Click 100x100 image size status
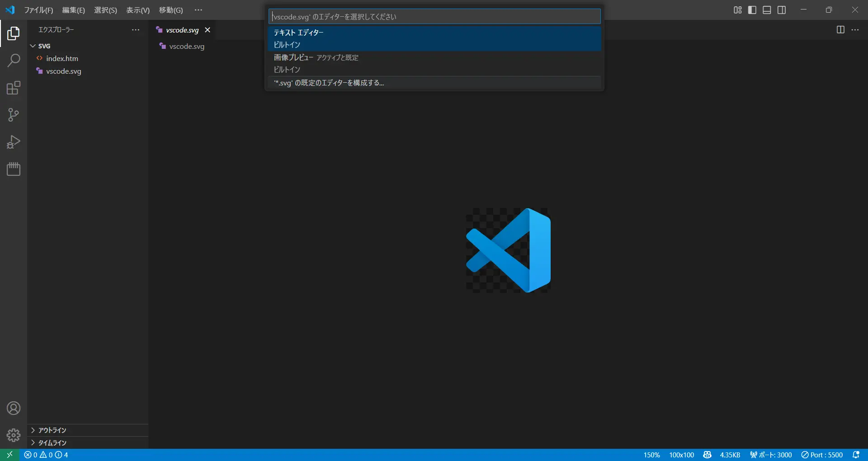Screen dimensions: 868x461 [681, 455]
